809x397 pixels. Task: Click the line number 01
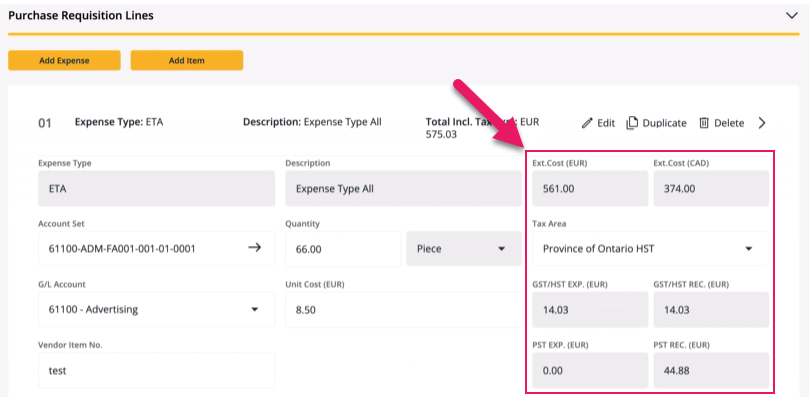click(45, 124)
